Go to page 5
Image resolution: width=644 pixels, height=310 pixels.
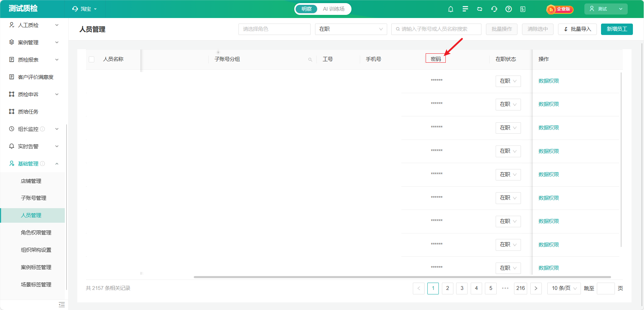pos(491,288)
